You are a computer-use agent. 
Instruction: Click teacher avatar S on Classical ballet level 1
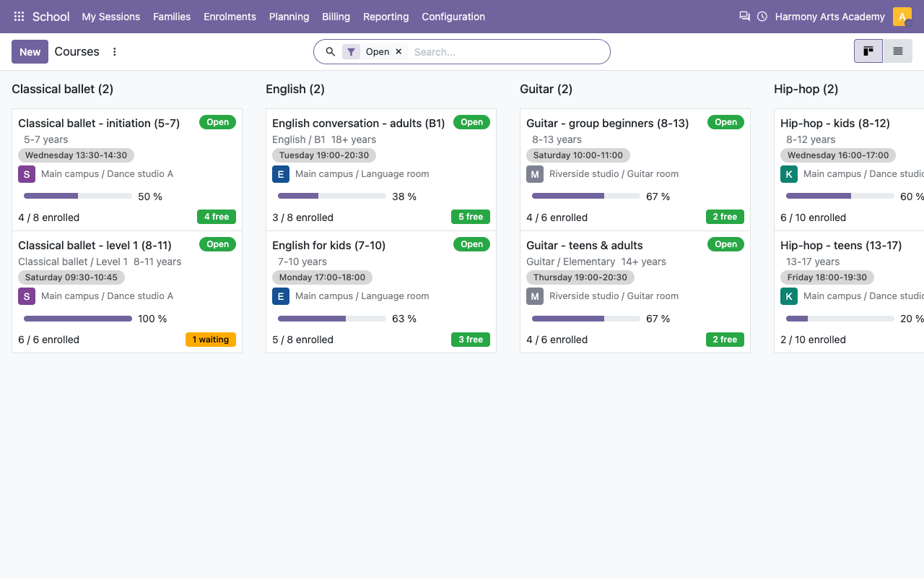click(x=27, y=296)
